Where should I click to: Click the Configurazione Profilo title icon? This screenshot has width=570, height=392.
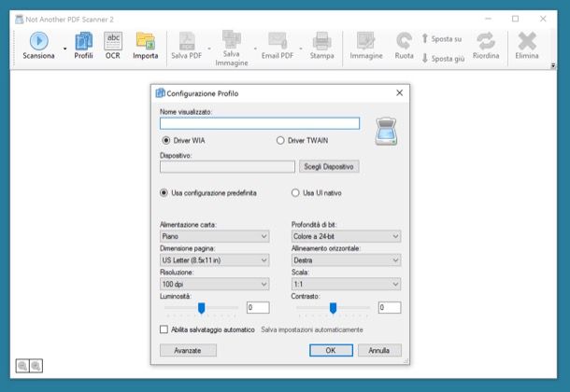click(161, 93)
